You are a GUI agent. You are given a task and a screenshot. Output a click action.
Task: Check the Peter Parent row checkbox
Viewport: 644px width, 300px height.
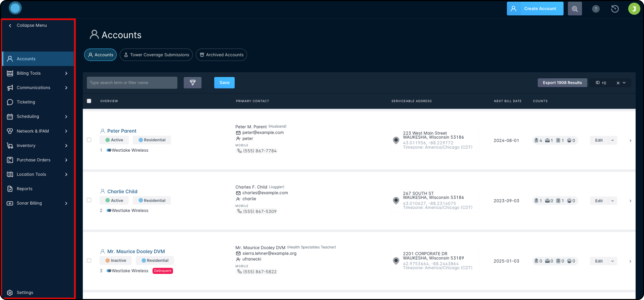(x=89, y=140)
